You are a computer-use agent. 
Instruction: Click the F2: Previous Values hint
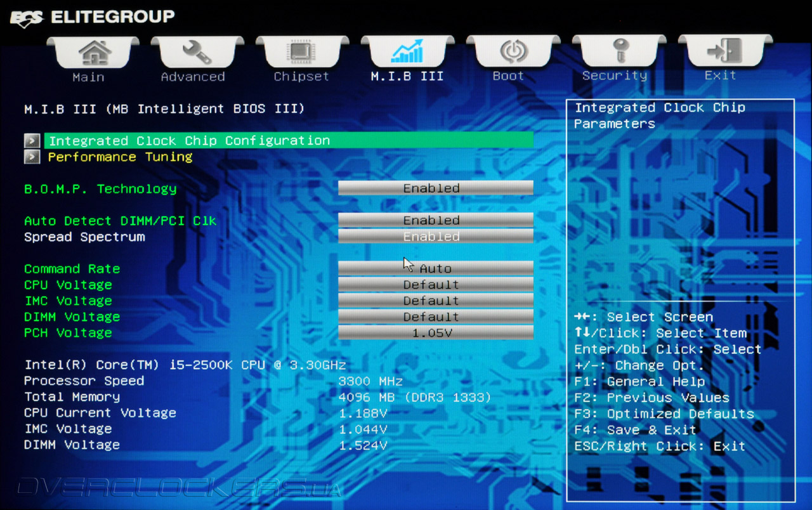point(652,398)
